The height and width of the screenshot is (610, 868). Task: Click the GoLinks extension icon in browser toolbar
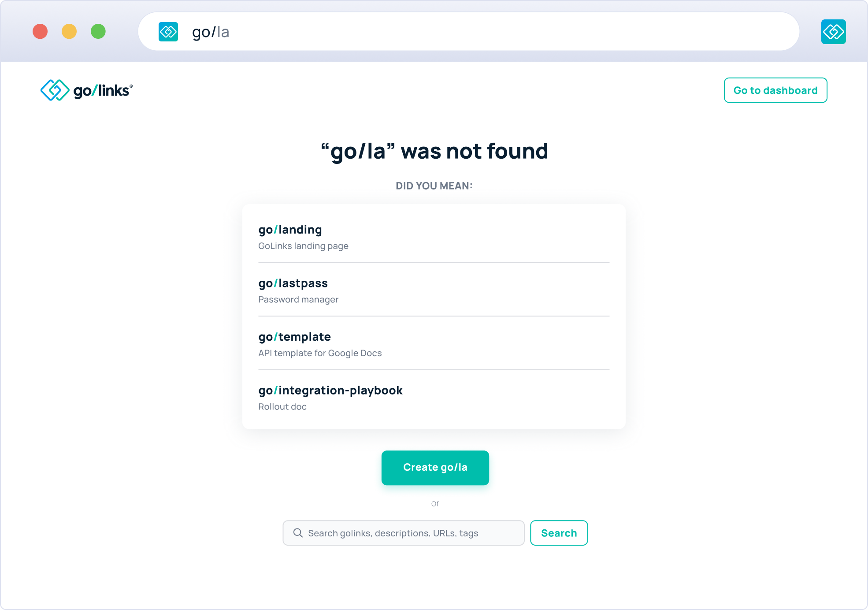point(833,31)
